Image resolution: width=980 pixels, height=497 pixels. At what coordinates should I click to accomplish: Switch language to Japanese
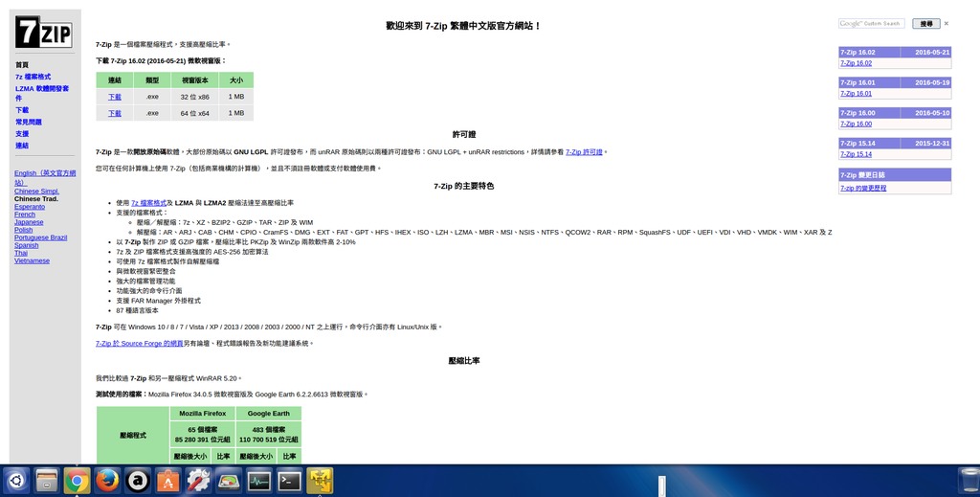pos(29,222)
